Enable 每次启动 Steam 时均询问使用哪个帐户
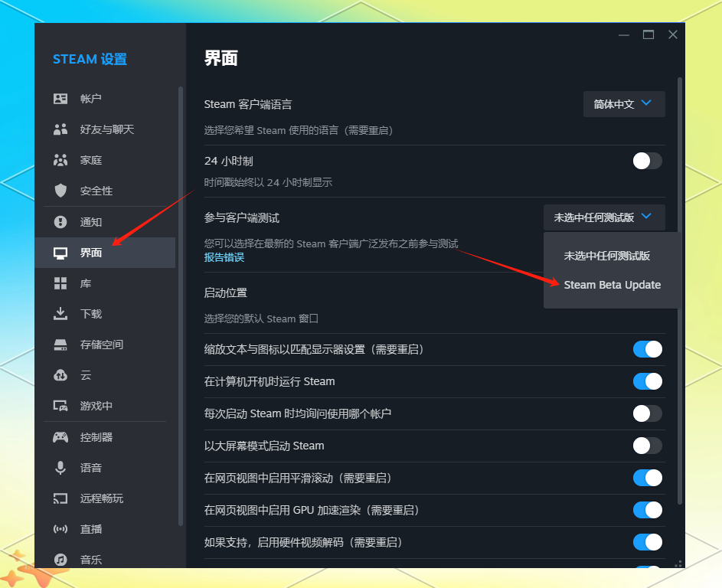722x588 pixels. coord(648,413)
